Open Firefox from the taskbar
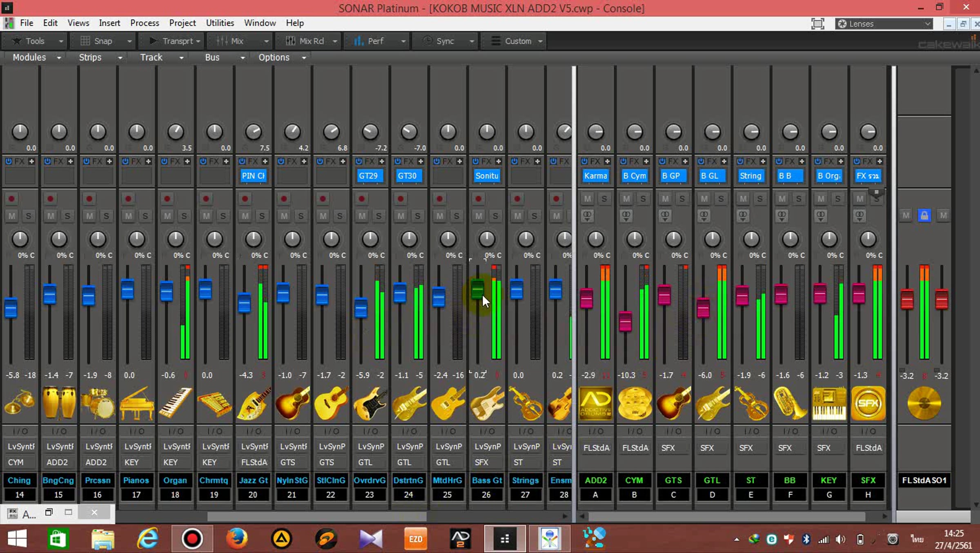The width and height of the screenshot is (980, 553). point(236,539)
